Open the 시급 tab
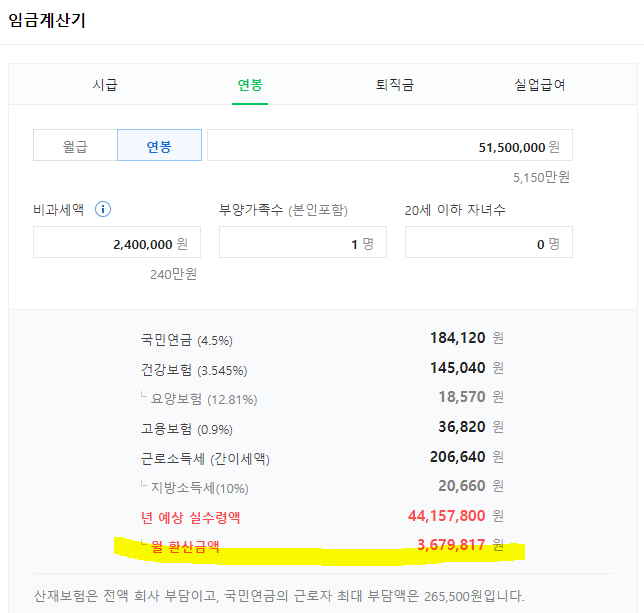Image resolution: width=644 pixels, height=613 pixels. click(x=105, y=85)
